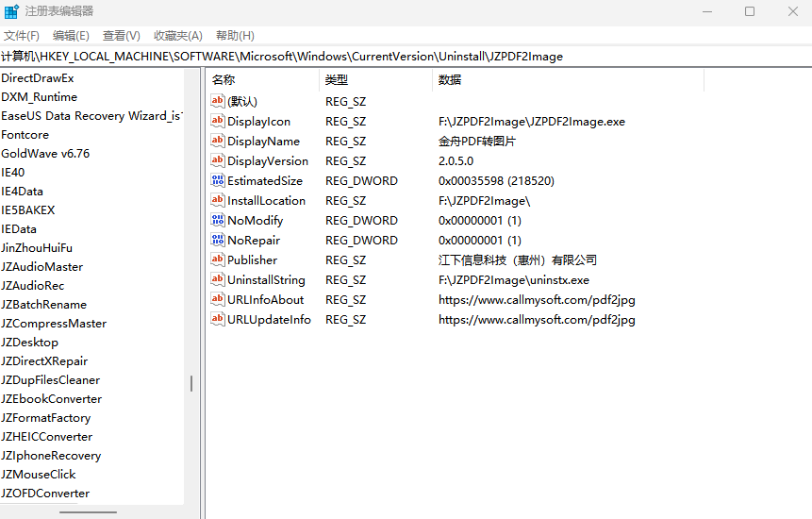Click the data 0x00035598 (218520)

[496, 181]
